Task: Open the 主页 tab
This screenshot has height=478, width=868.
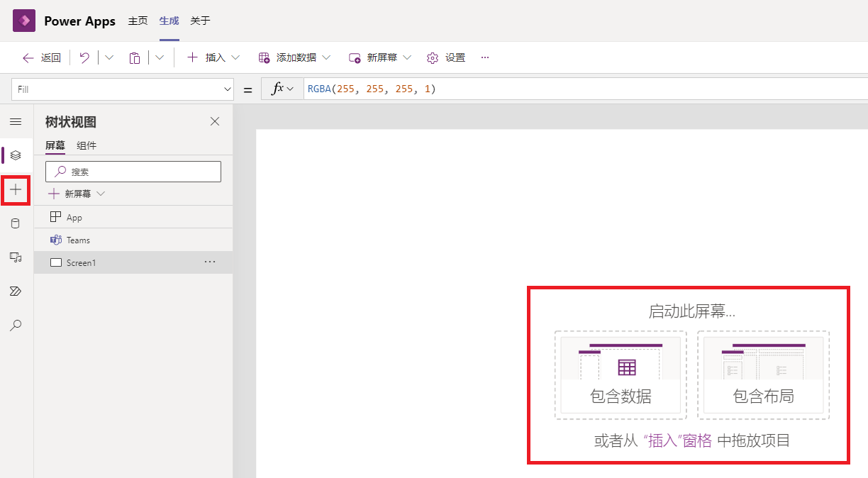Action: pyautogui.click(x=138, y=21)
